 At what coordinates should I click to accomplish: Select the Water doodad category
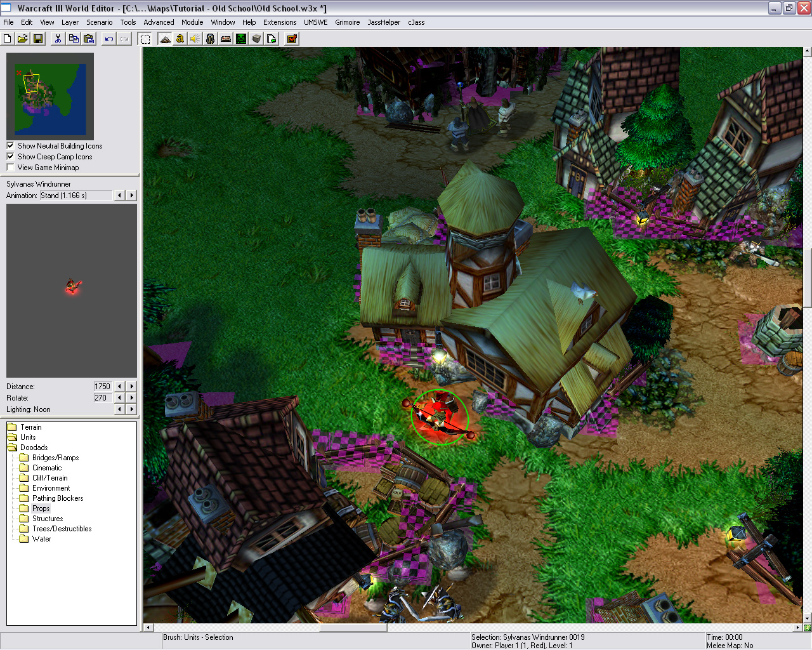(x=42, y=539)
